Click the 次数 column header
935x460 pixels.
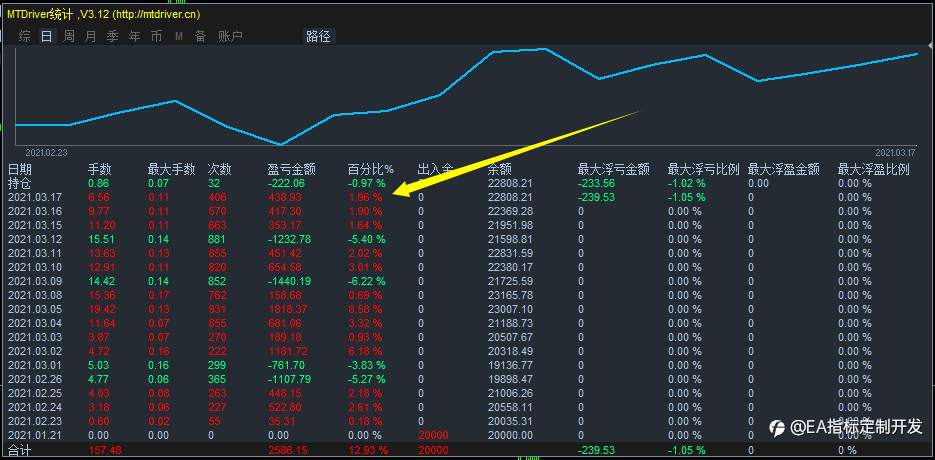(x=219, y=170)
